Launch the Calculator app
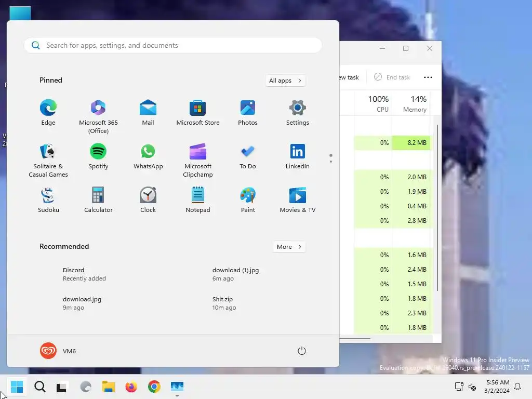The width and height of the screenshot is (532, 399). (x=98, y=201)
